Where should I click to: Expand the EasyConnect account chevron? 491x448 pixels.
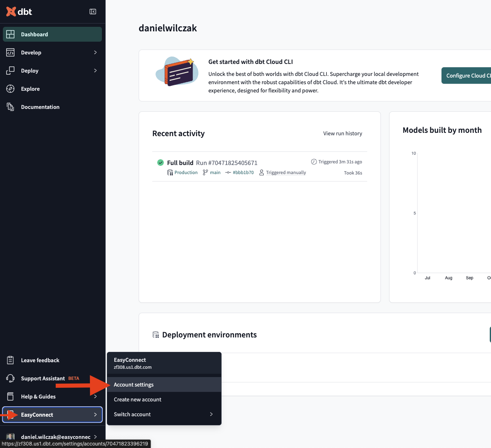point(95,415)
